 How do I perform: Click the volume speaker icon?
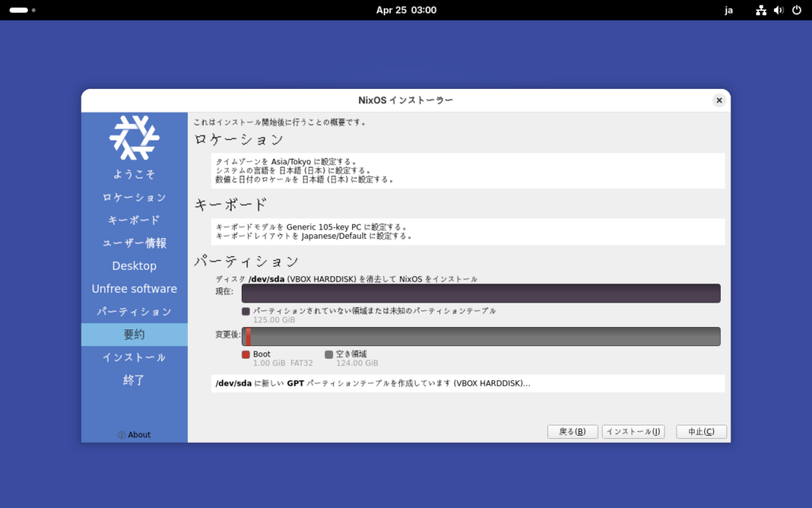779,10
